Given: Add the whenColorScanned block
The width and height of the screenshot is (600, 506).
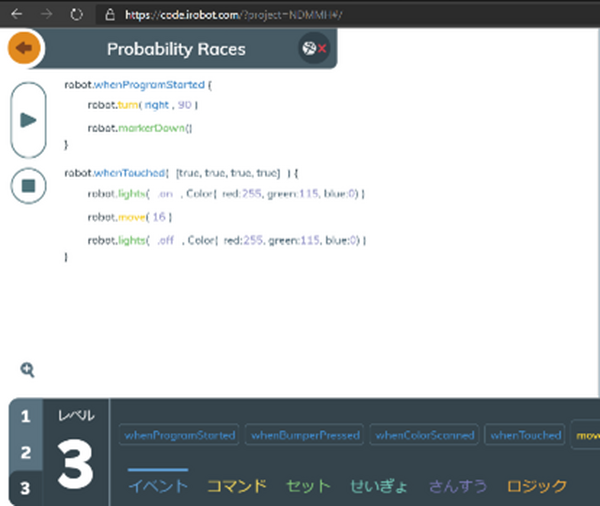Looking at the screenshot, I should (424, 435).
